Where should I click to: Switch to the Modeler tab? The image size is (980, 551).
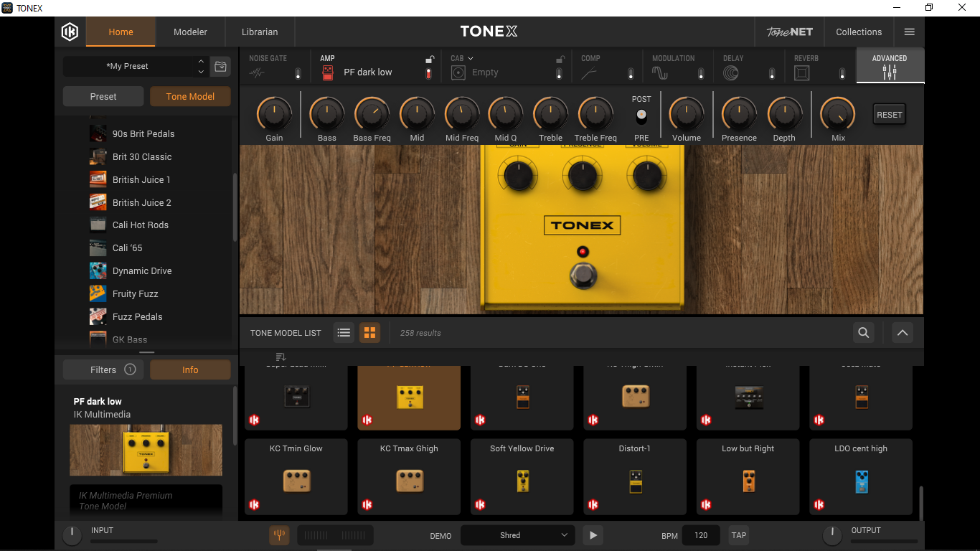pyautogui.click(x=190, y=32)
